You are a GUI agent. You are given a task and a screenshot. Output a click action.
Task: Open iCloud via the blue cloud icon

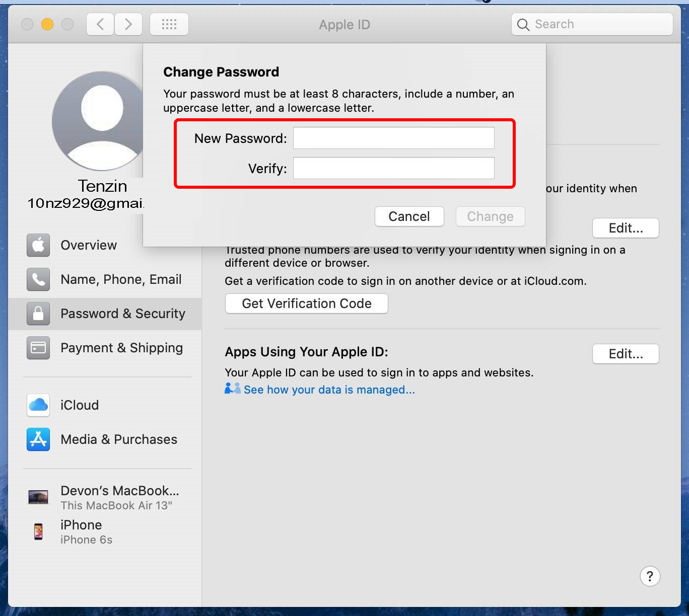[38, 405]
